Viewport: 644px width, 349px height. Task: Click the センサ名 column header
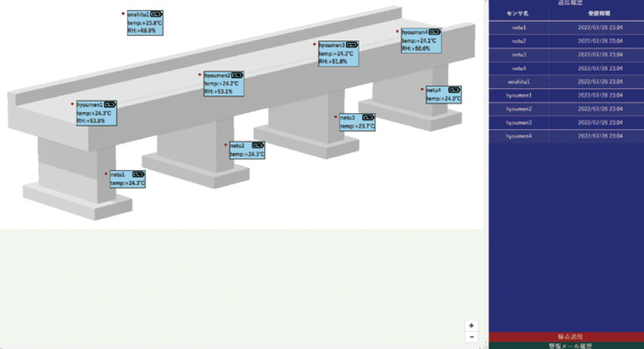(520, 13)
